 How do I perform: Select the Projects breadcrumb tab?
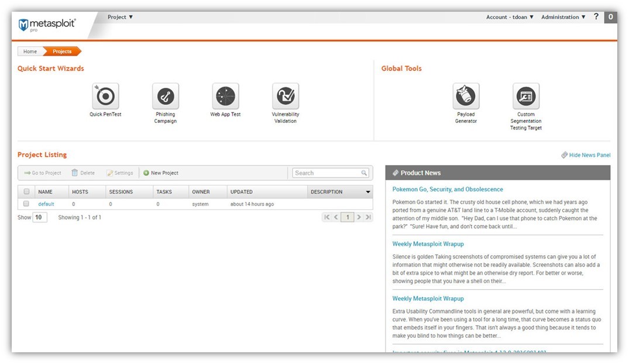point(62,51)
